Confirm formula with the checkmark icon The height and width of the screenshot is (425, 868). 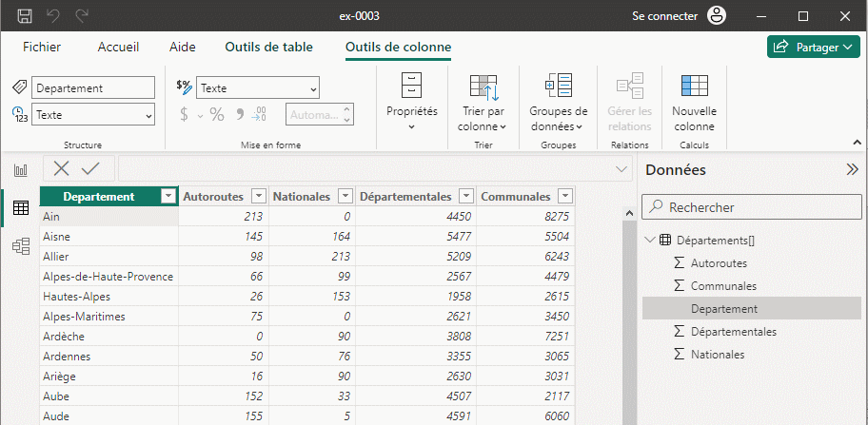coord(90,168)
